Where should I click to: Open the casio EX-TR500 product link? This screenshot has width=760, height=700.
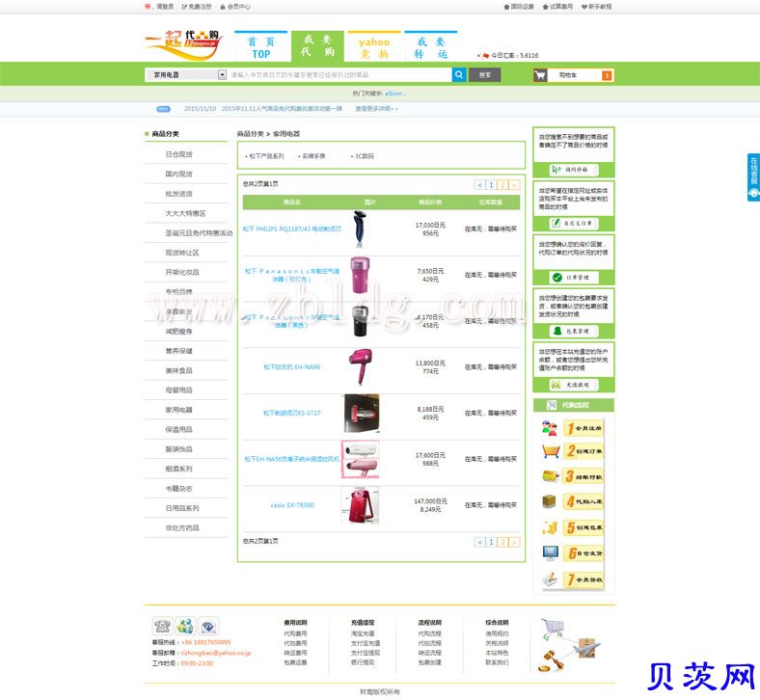tap(292, 505)
